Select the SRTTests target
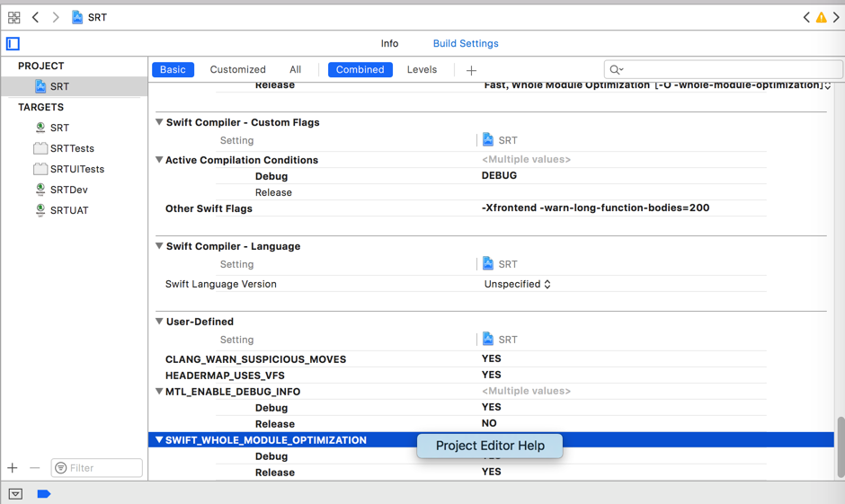845x504 pixels. pyautogui.click(x=74, y=148)
